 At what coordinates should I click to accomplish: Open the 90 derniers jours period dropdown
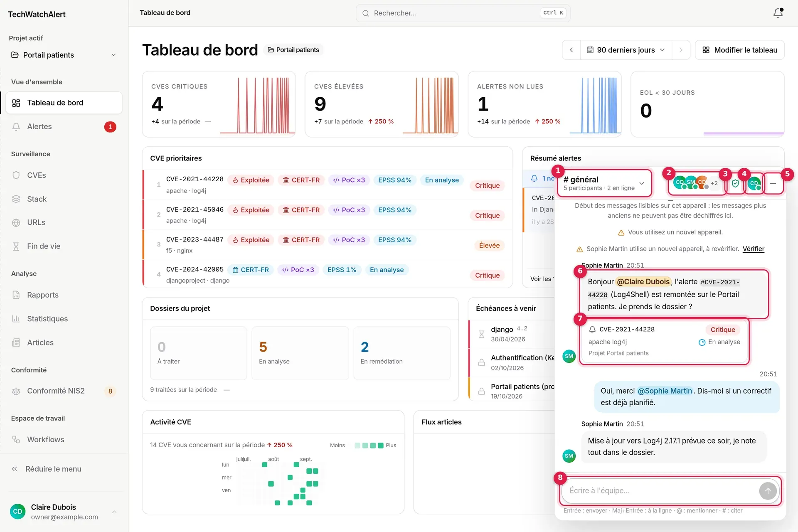pyautogui.click(x=626, y=50)
